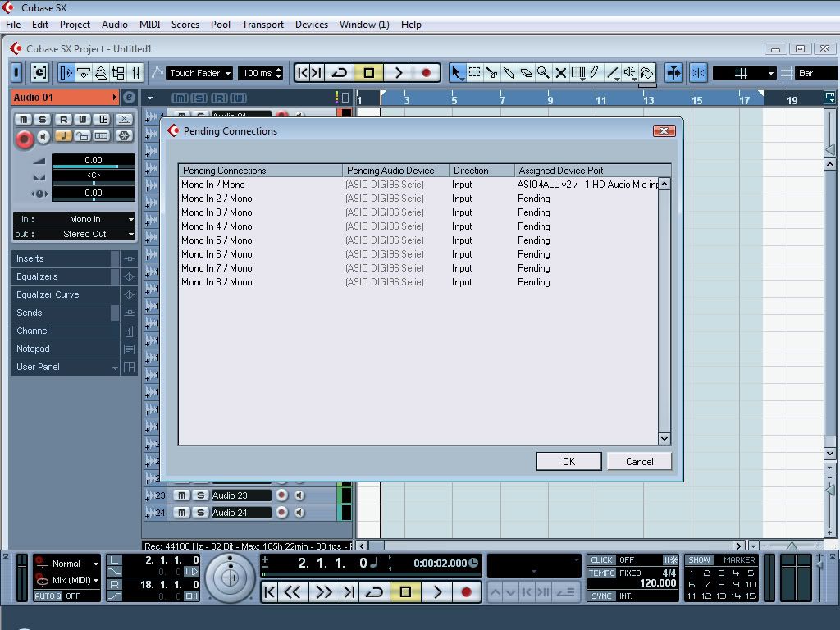Image resolution: width=840 pixels, height=630 pixels.
Task: Open the Inserts section icon
Action: tap(129, 258)
